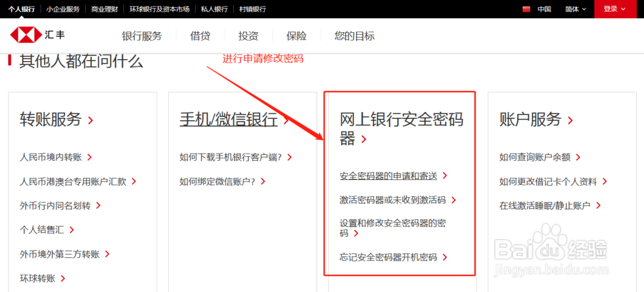Open 在线激活睡眠/静止账户 link
Image resolution: width=644 pixels, height=292 pixels.
click(x=545, y=205)
